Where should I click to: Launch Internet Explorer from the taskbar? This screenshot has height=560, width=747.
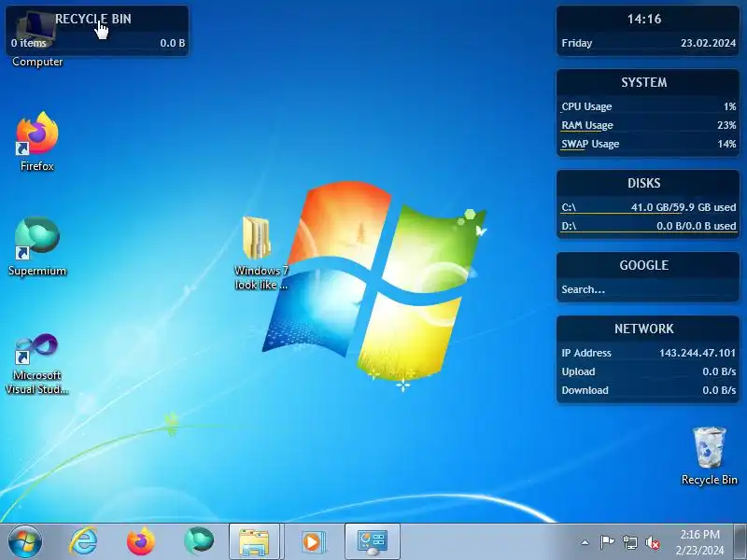(83, 541)
